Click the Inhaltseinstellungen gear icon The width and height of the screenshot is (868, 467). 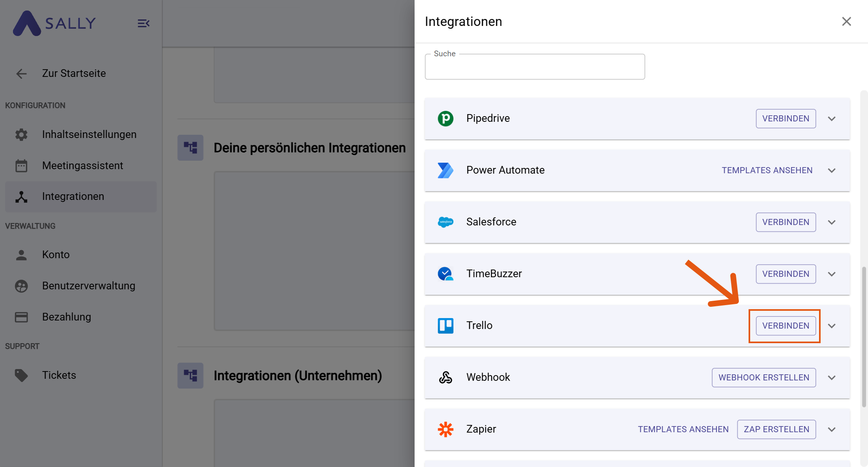21,134
